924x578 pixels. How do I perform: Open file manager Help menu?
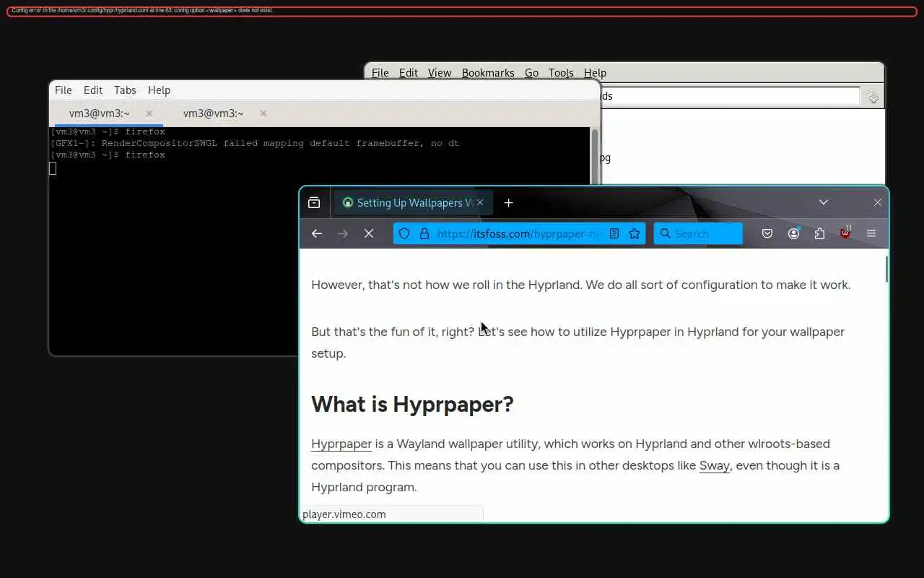[x=595, y=73]
